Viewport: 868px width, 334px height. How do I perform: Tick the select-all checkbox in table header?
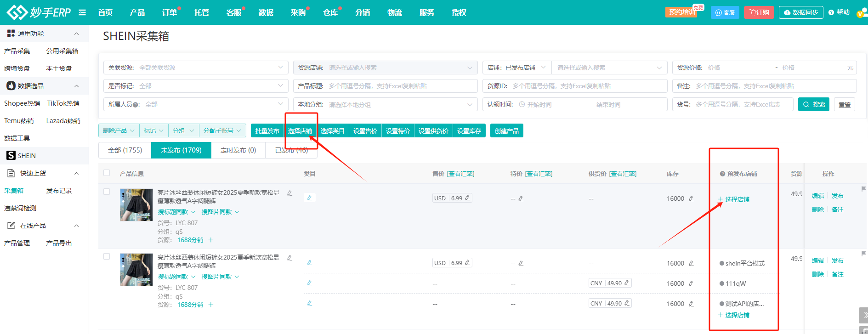tap(107, 173)
